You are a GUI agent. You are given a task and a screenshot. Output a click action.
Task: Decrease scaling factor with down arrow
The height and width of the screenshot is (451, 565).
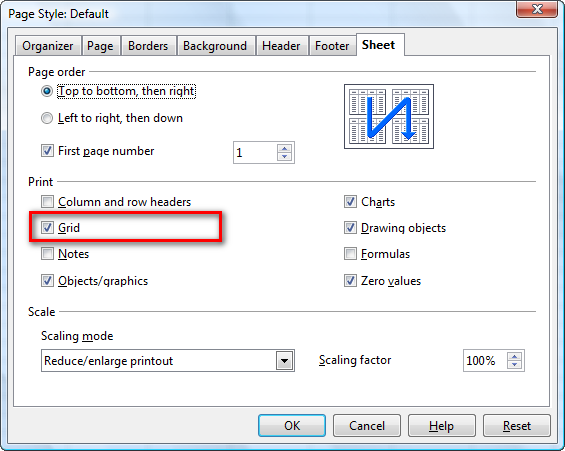pyautogui.click(x=514, y=365)
